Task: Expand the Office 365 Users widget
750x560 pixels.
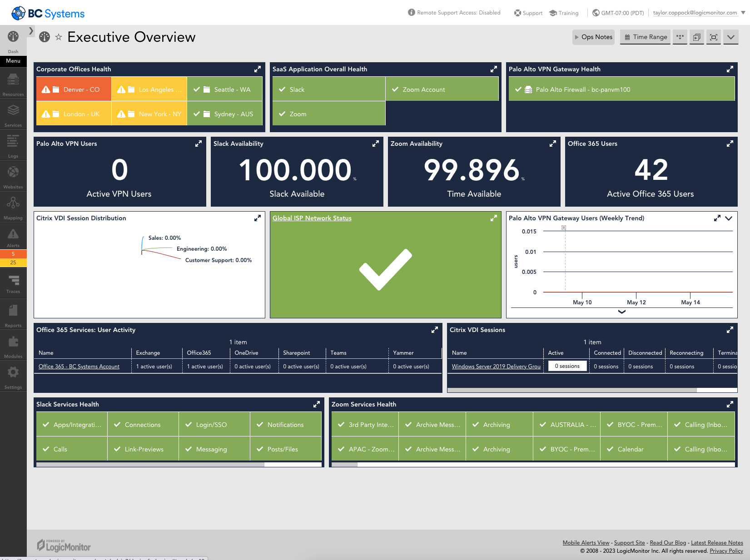Action: (730, 144)
